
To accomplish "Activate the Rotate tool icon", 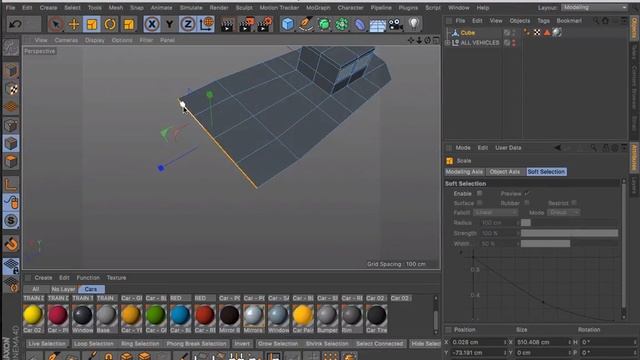I will 110,24.
